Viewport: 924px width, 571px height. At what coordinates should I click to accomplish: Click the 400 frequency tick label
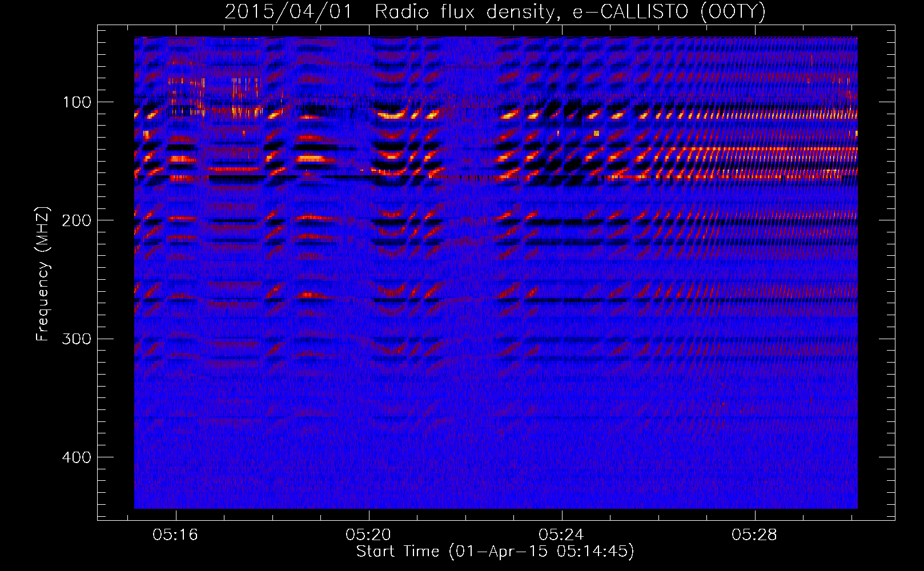77,457
